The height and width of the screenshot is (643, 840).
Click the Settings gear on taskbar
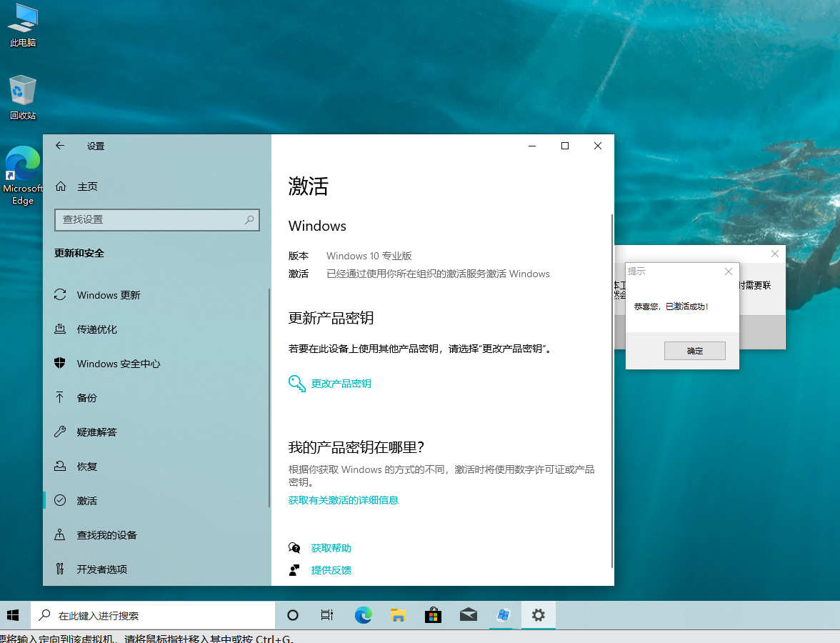pos(539,615)
